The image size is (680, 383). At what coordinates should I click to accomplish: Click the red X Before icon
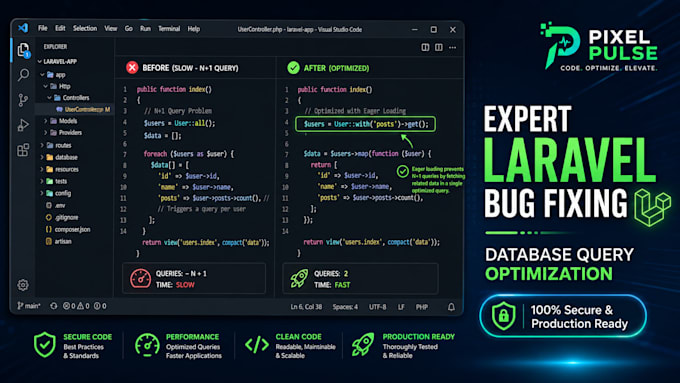tap(132, 68)
